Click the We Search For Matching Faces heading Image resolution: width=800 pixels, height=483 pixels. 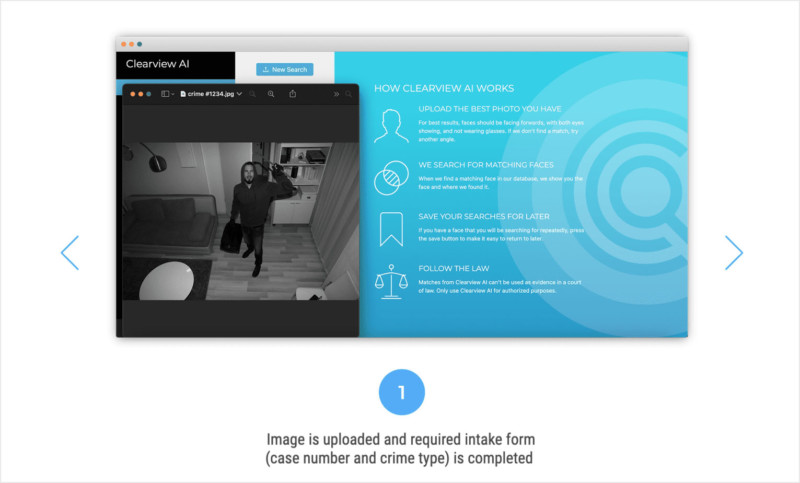pos(486,165)
